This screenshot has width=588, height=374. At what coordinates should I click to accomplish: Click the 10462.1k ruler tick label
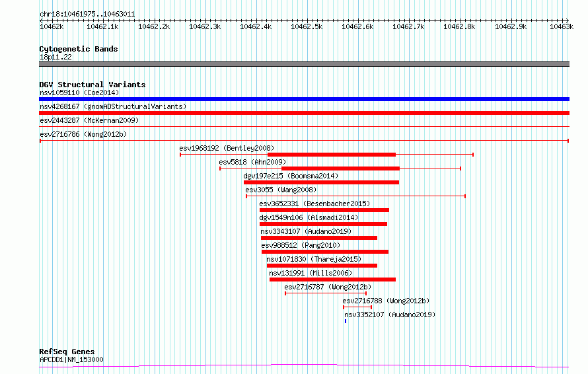[x=103, y=26]
